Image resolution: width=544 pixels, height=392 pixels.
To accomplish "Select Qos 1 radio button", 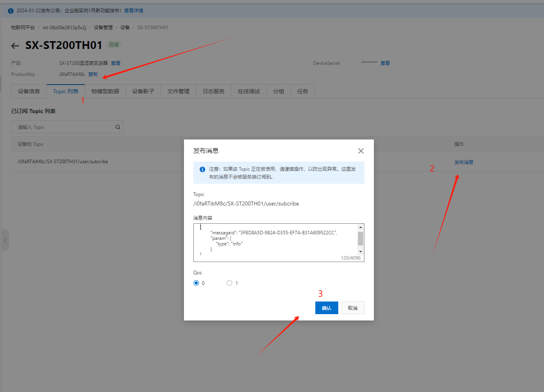I will click(229, 283).
